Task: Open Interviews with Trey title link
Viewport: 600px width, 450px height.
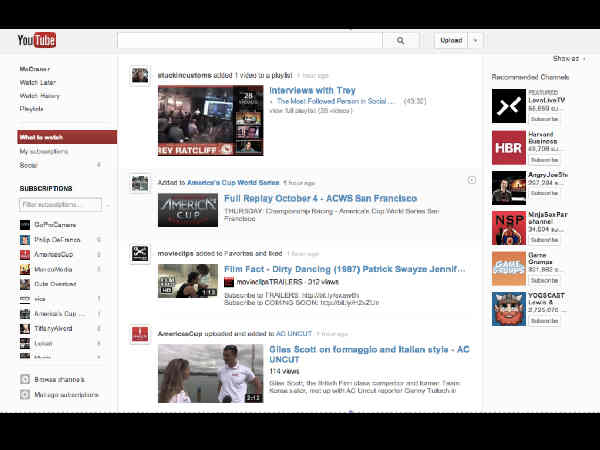Action: coord(313,90)
